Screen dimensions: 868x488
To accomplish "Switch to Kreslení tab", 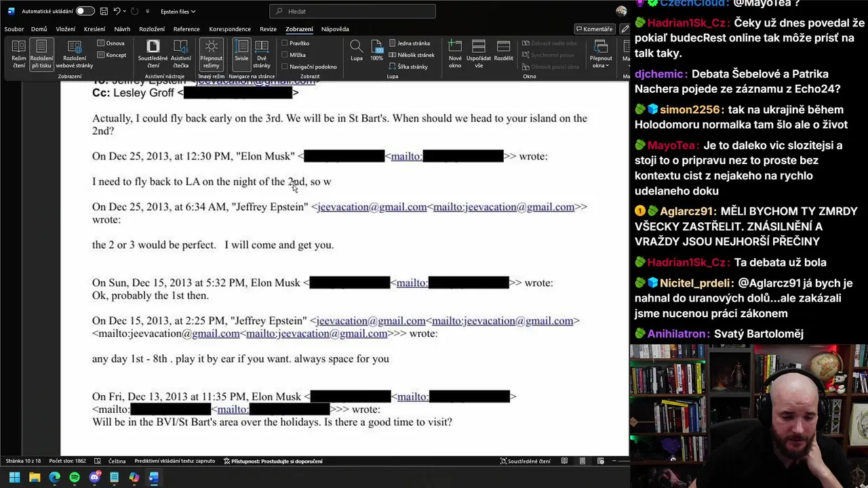I will click(94, 29).
